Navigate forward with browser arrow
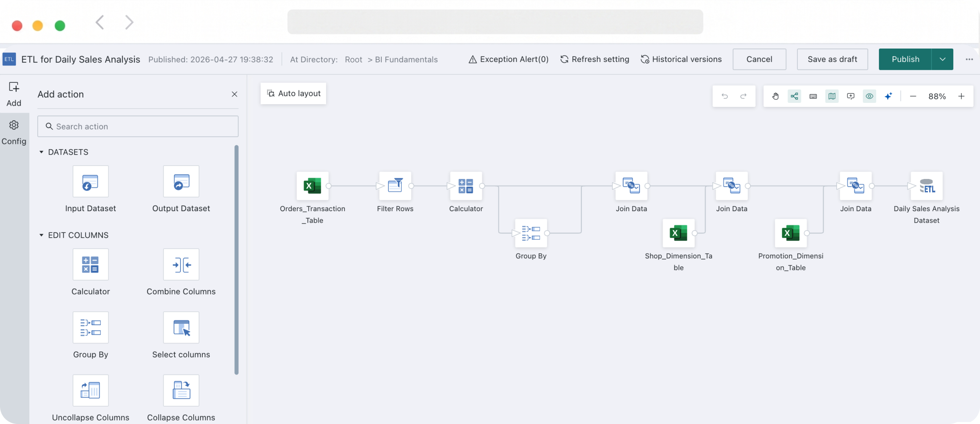Viewport: 980px width, 424px height. click(x=129, y=22)
